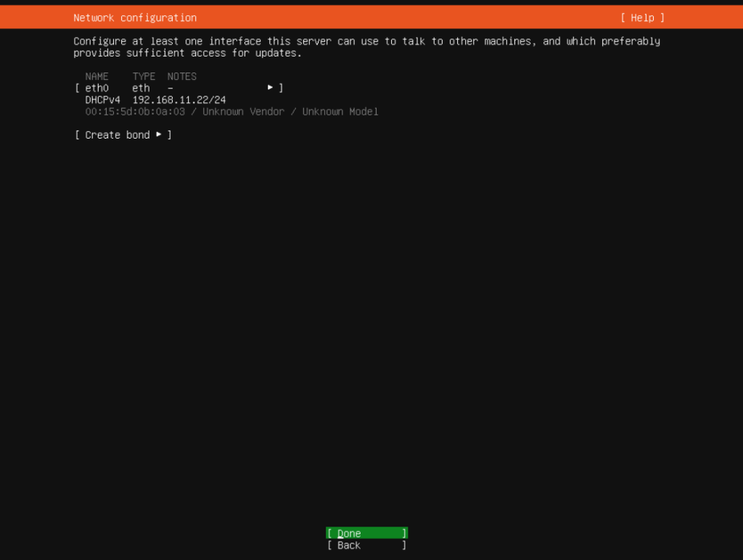This screenshot has height=560, width=743.
Task: Choose Create bond to configure bonding
Action: [117, 135]
